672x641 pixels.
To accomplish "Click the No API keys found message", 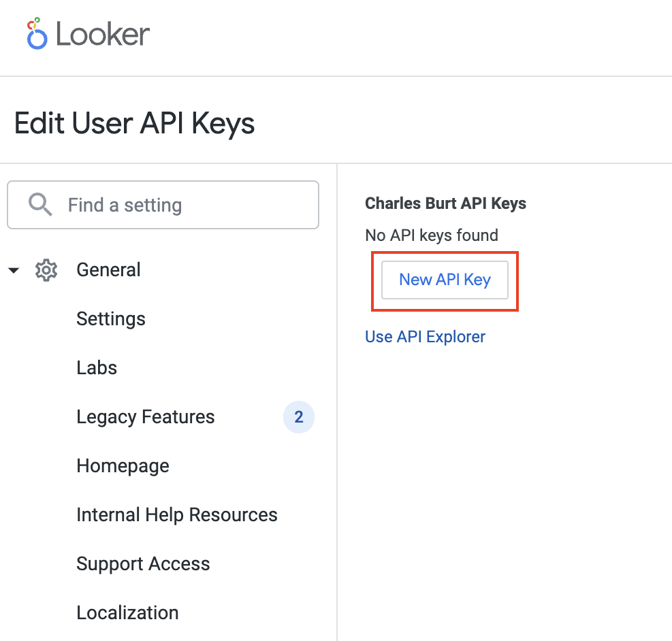I will [432, 235].
